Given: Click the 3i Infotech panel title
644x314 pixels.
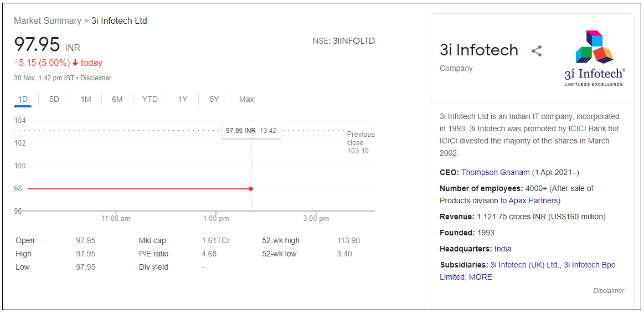Looking at the screenshot, I should coord(479,50).
